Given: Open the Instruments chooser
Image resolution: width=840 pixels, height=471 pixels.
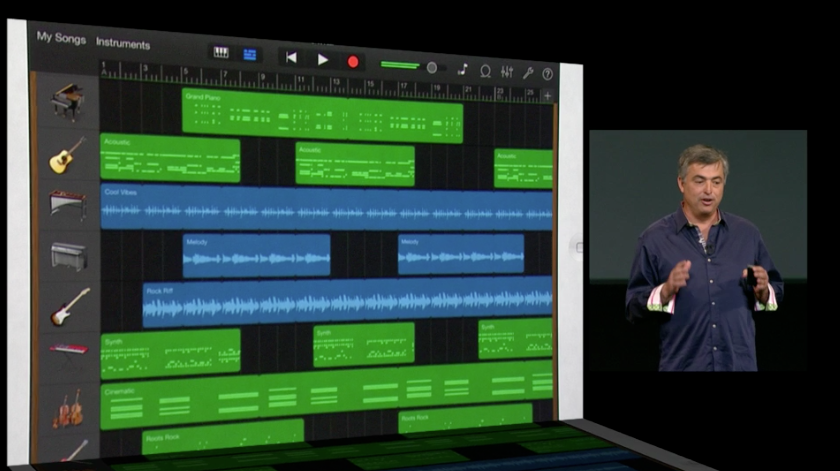Looking at the screenshot, I should pyautogui.click(x=123, y=43).
